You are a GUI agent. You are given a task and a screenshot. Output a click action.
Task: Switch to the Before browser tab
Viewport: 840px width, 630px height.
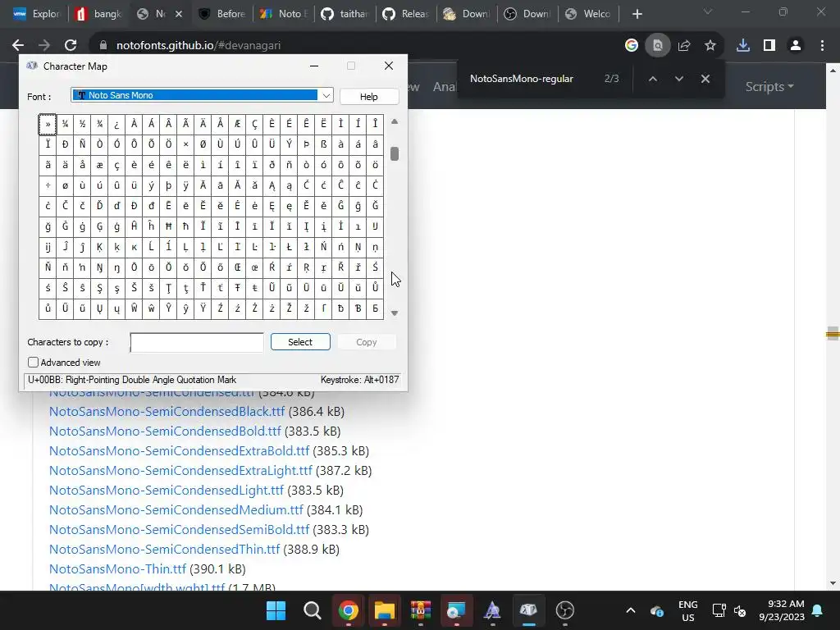[x=221, y=14]
